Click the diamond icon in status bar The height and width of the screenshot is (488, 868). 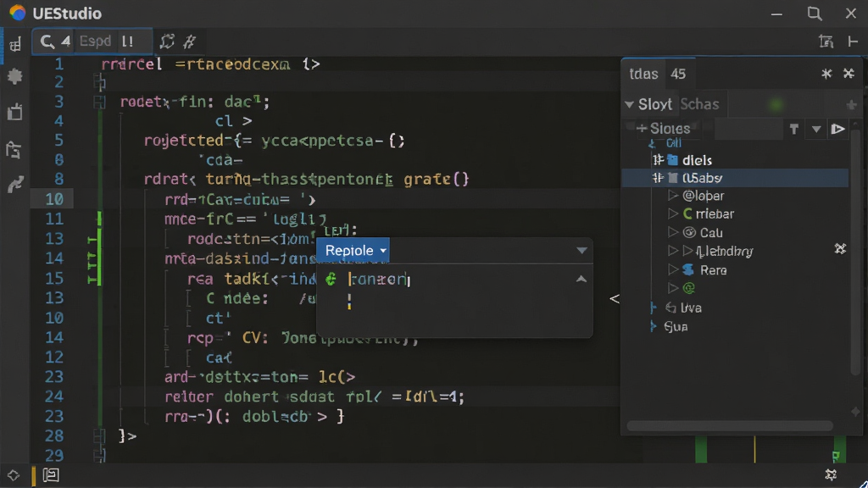(x=14, y=475)
